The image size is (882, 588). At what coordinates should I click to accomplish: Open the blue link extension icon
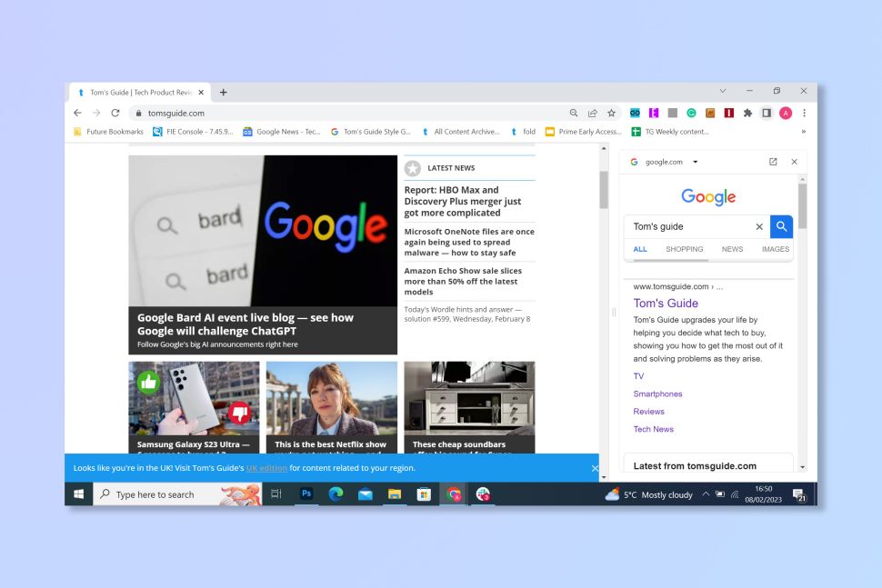click(635, 113)
